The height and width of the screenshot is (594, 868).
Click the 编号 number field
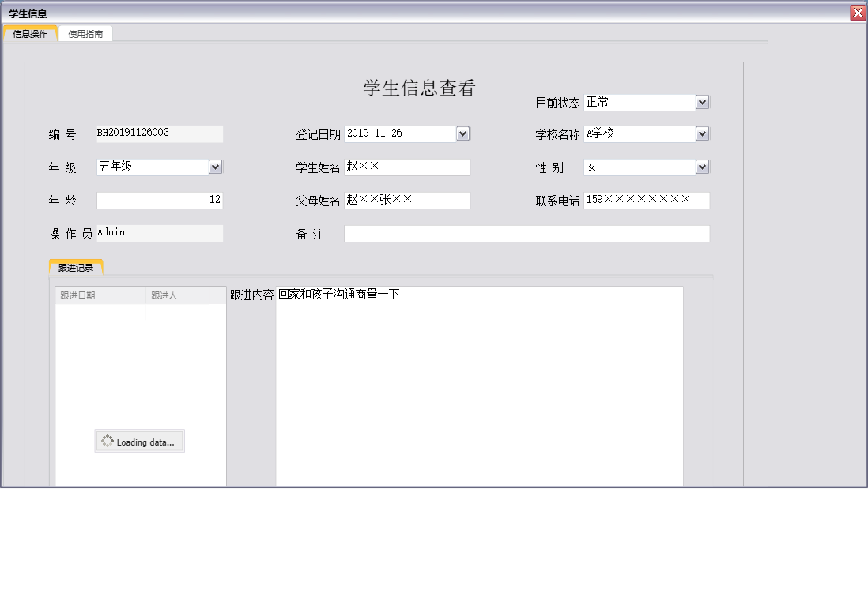(158, 133)
